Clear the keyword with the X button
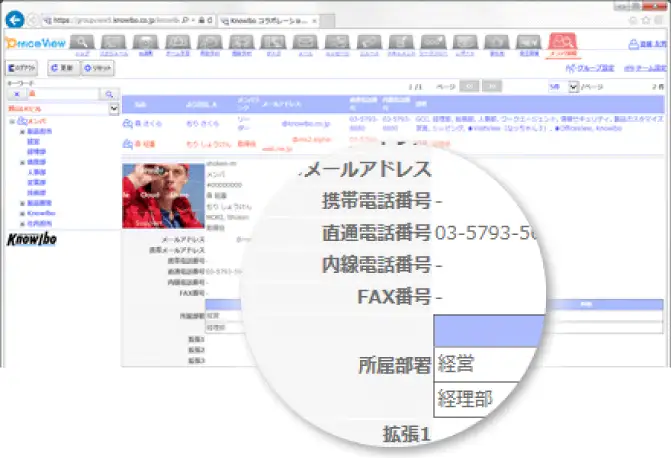The image size is (671, 458). (x=17, y=94)
